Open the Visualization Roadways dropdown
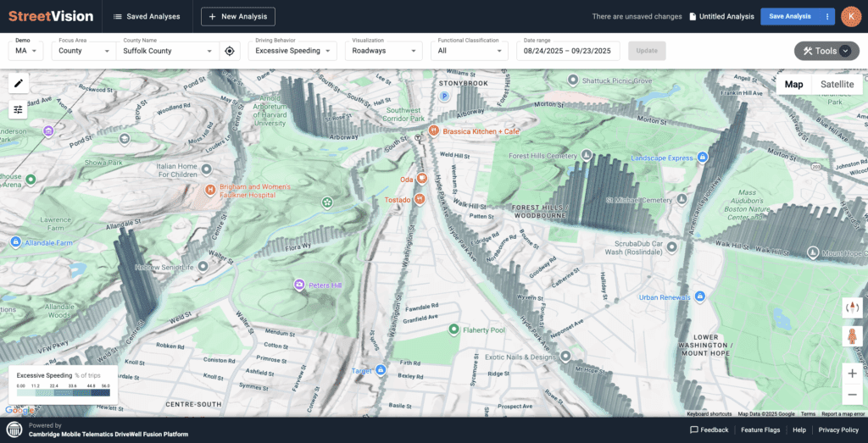 [x=384, y=51]
